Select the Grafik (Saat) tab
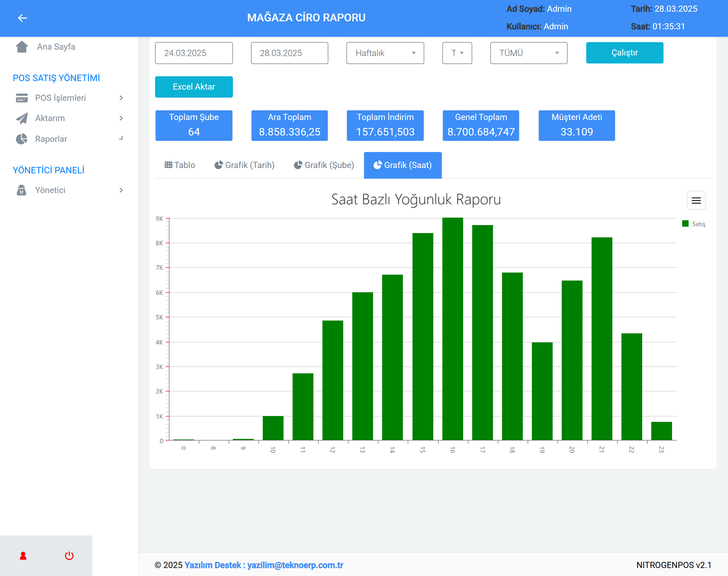The height and width of the screenshot is (576, 728). pyautogui.click(x=403, y=165)
